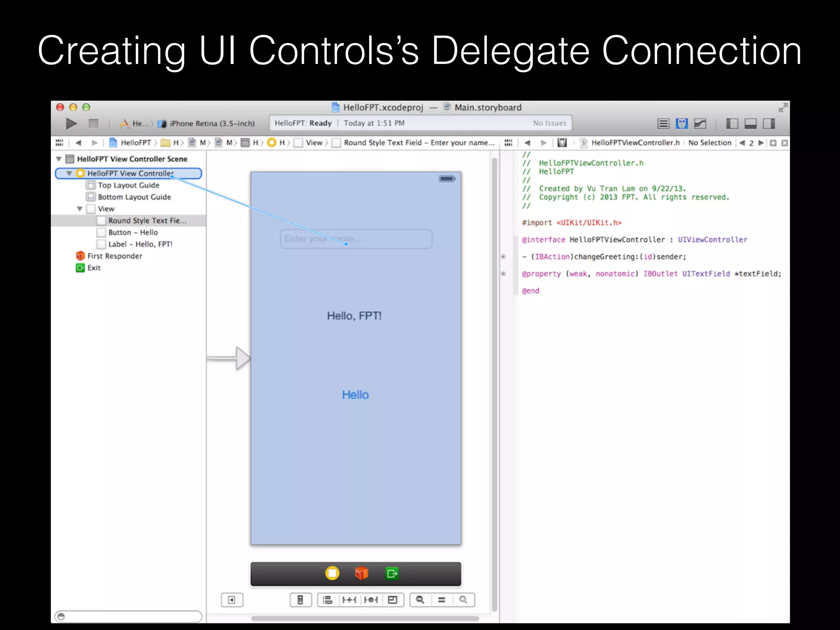Select HelloFPT project in the jump bar
The width and height of the screenshot is (840, 630).
click(x=130, y=143)
